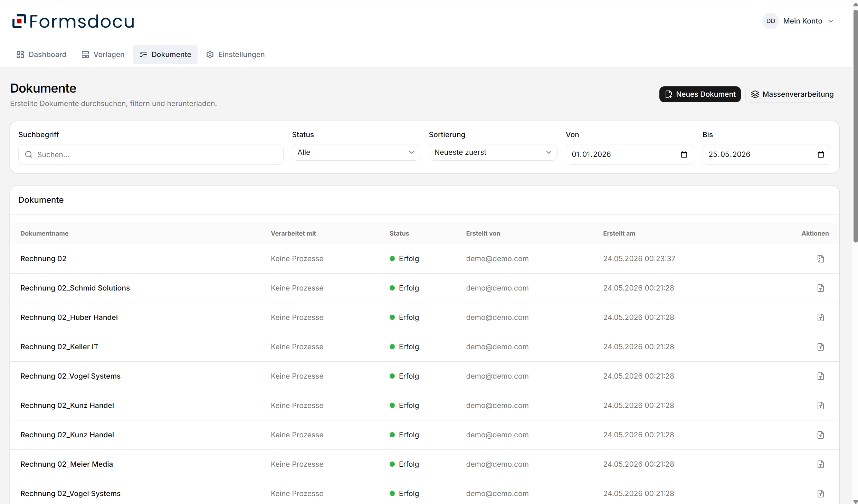Create a new document with Neues Dokument
This screenshot has height=504, width=858.
700,94
